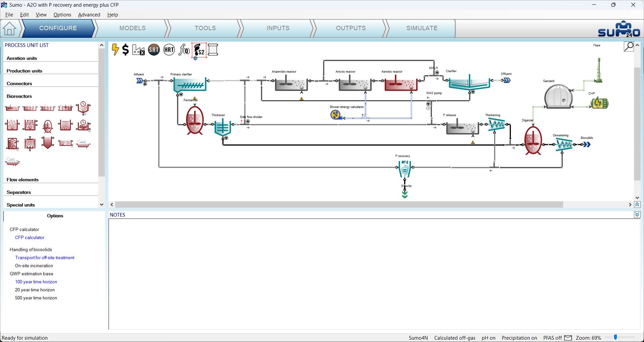Select the Thickening unit
The width and height of the screenshot is (644, 342).
coord(496,125)
